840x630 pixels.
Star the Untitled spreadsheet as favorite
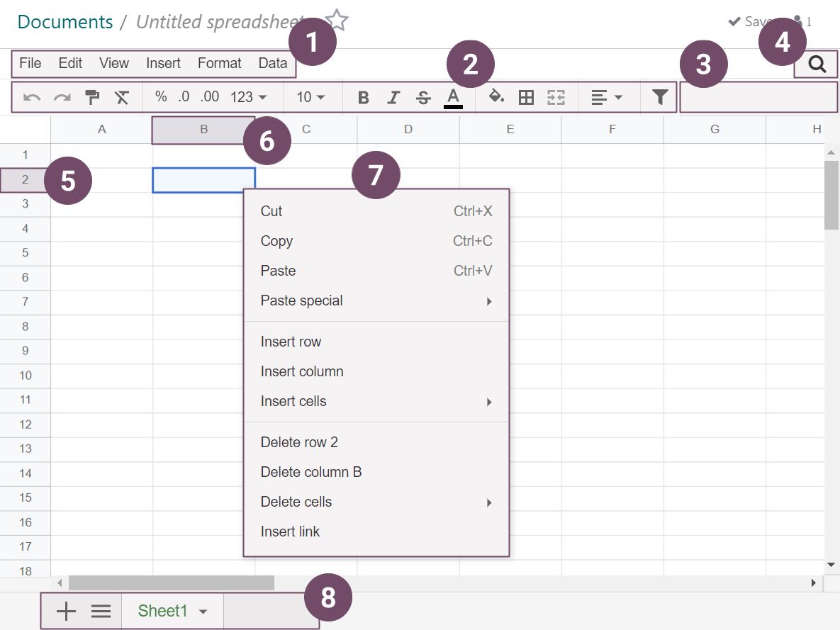[x=337, y=21]
